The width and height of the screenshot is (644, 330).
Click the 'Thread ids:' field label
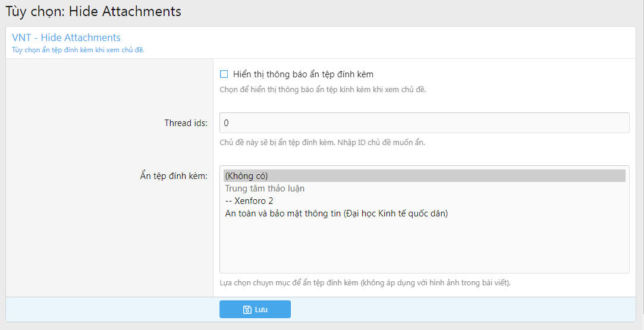tap(186, 123)
